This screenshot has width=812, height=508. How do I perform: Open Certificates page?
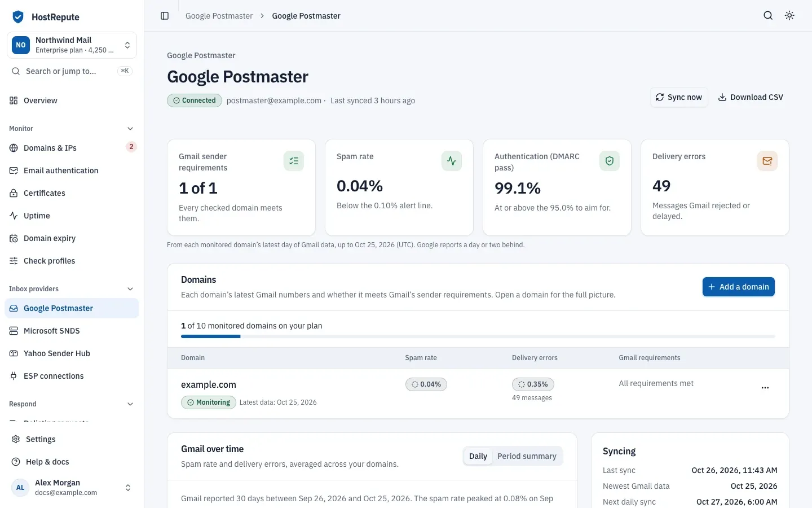coord(72,193)
